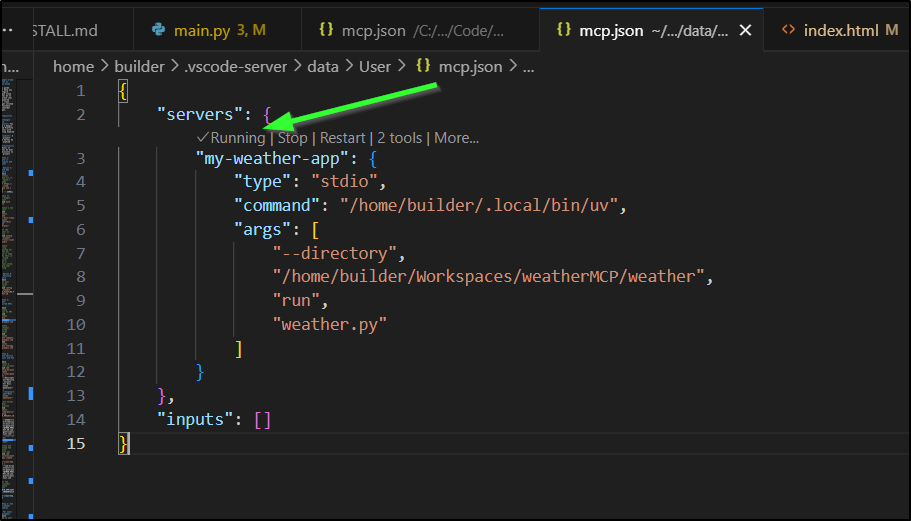The image size is (911, 521).
Task: Open the 'User' breadcrumb dropdown
Action: click(x=376, y=67)
